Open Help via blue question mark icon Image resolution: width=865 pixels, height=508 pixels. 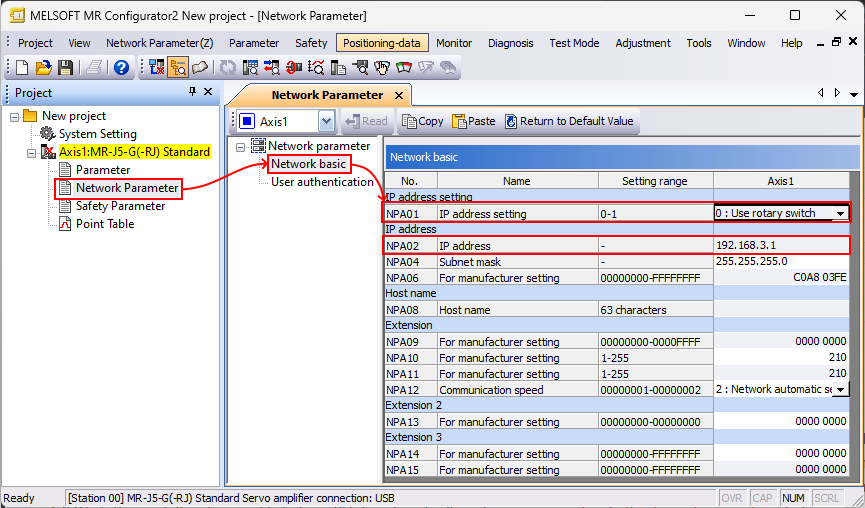point(121,67)
